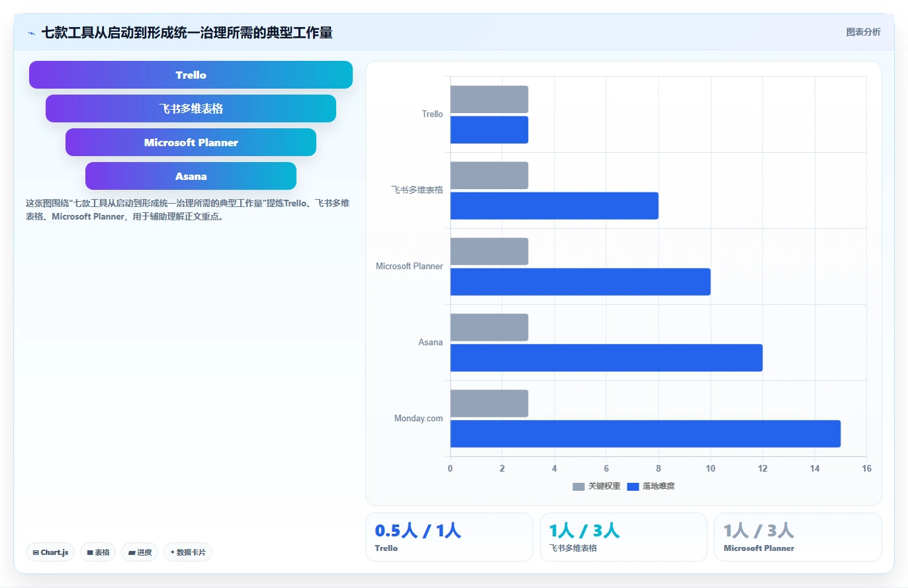Viewport: 908px width, 588px height.
Task: Open the 0.5人 / 1人 Trello data card
Action: click(x=449, y=537)
